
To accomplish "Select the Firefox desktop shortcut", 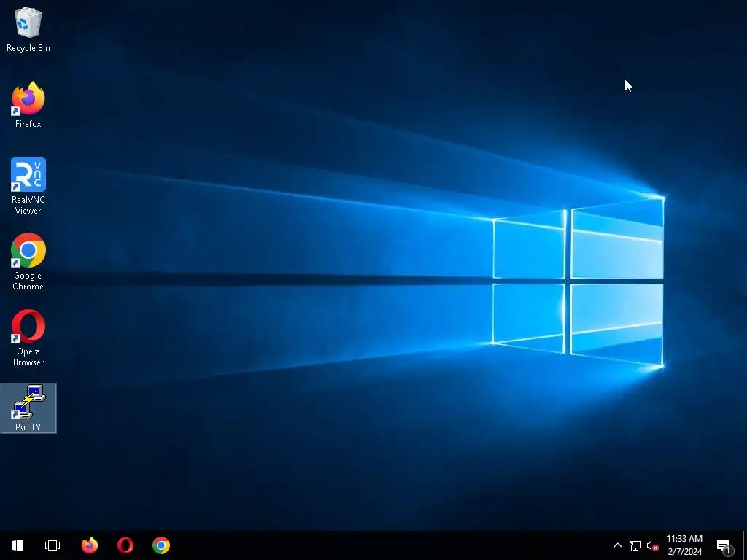I will 28,105.
